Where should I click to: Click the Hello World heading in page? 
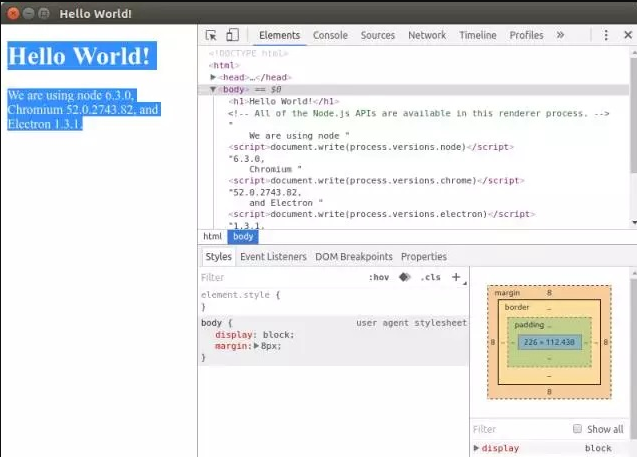[82, 56]
